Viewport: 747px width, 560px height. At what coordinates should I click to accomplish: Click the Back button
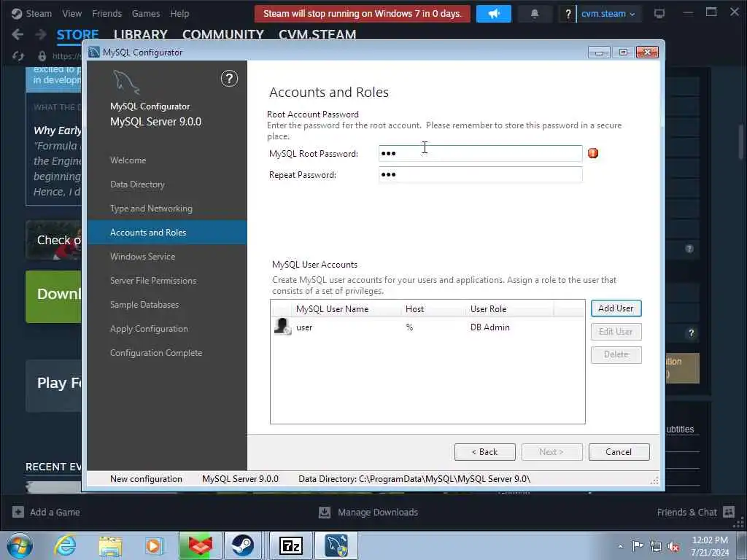coord(484,452)
